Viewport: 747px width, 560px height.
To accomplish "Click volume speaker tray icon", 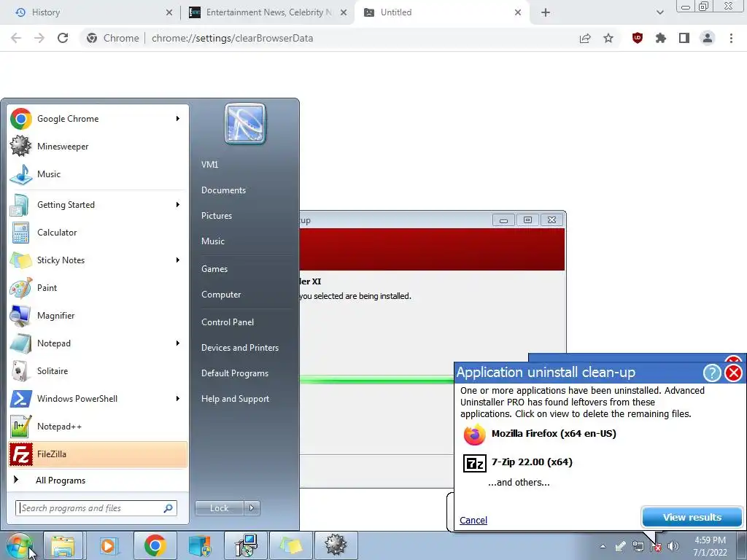I will 673,546.
